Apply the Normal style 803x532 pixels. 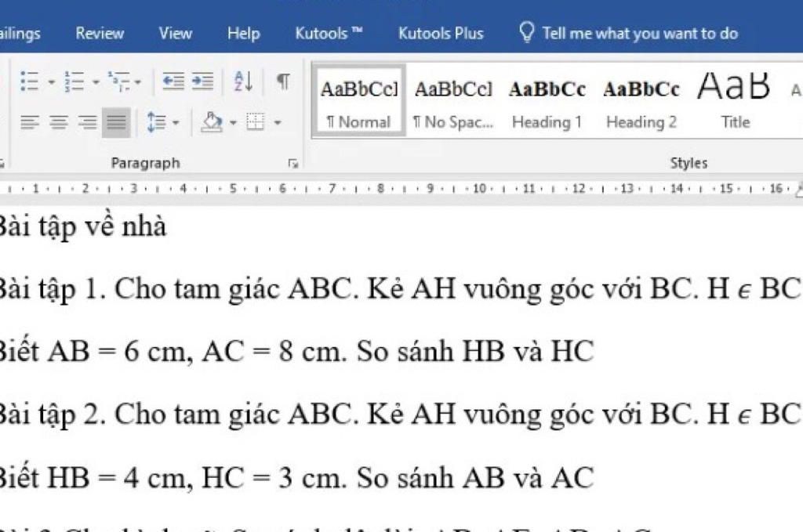[x=359, y=101]
